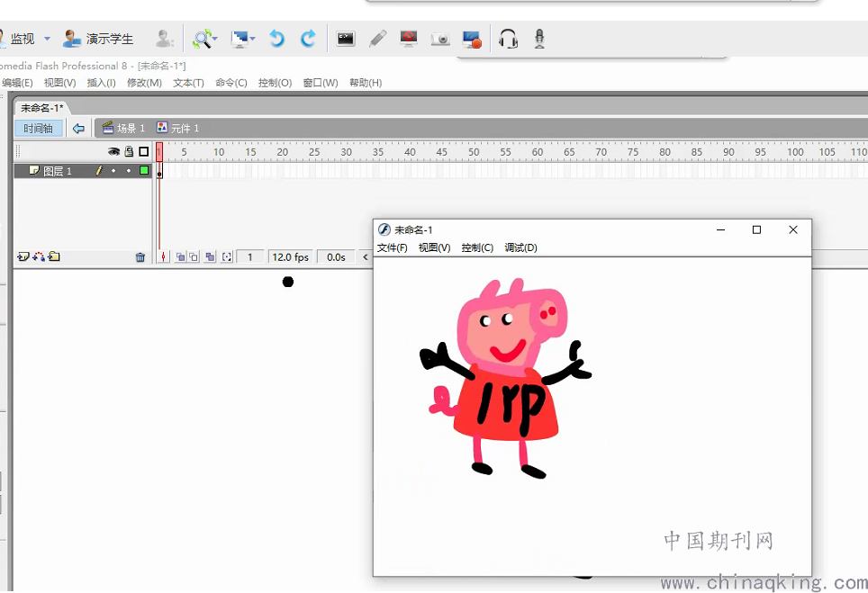Toggle edit multiple frames
868x593 pixels.
210,257
